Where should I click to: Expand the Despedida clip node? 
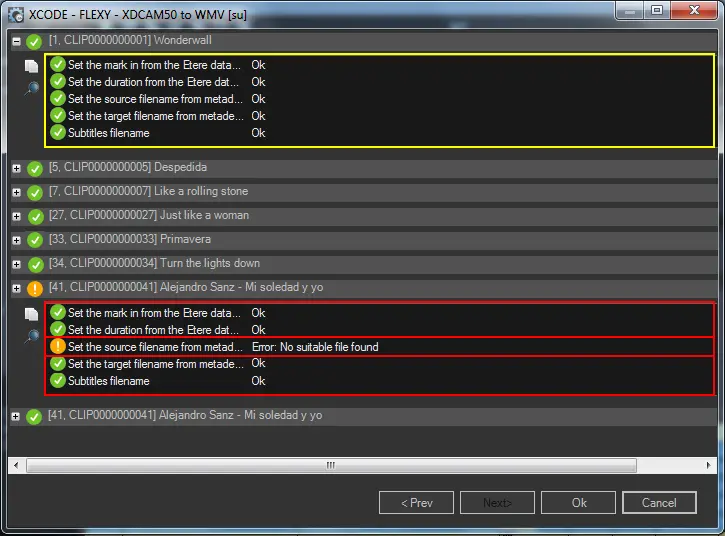(16, 168)
